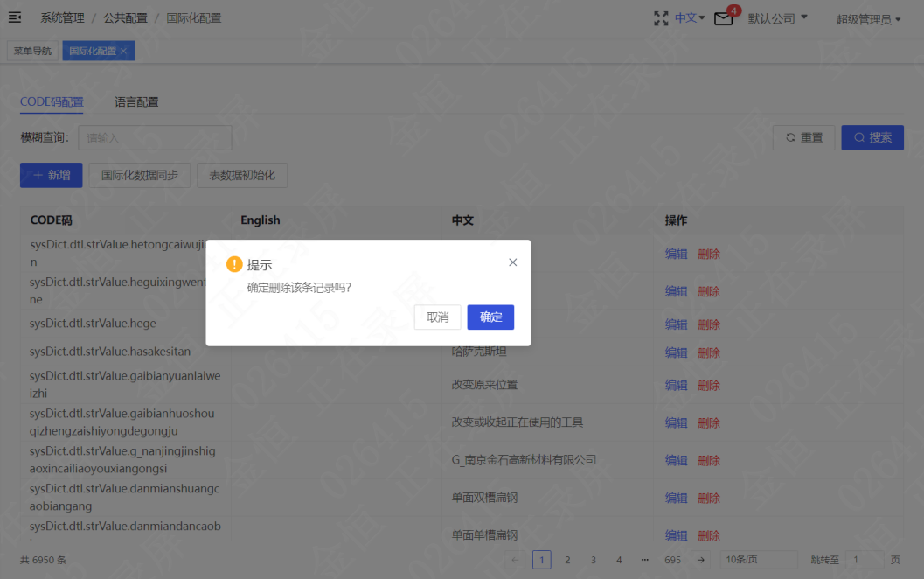This screenshot has width=924, height=579.
Task: Expand the 默认公司 company dropdown
Action: [777, 19]
